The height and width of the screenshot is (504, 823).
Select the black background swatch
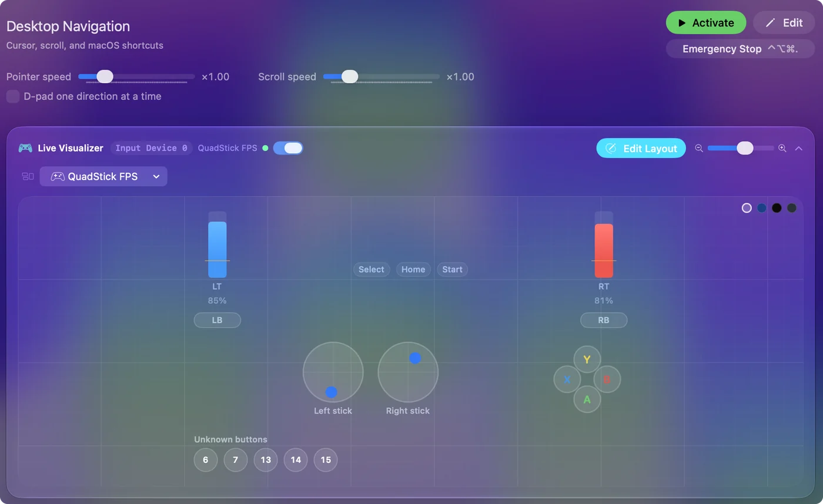777,208
